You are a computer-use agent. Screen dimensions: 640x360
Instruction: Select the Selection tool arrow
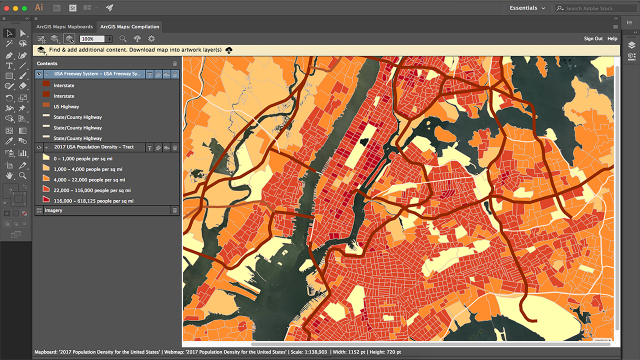(9, 33)
